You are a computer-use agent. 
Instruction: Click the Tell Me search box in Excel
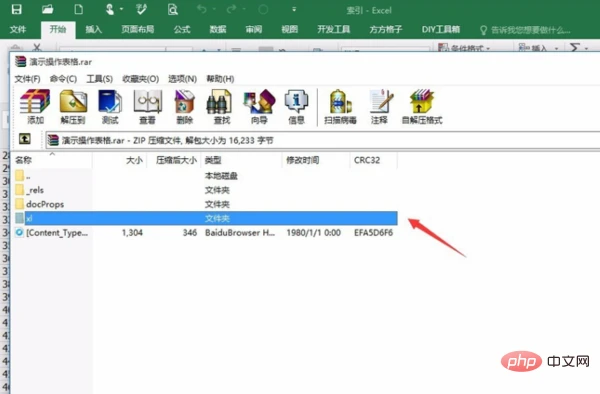pos(526,30)
